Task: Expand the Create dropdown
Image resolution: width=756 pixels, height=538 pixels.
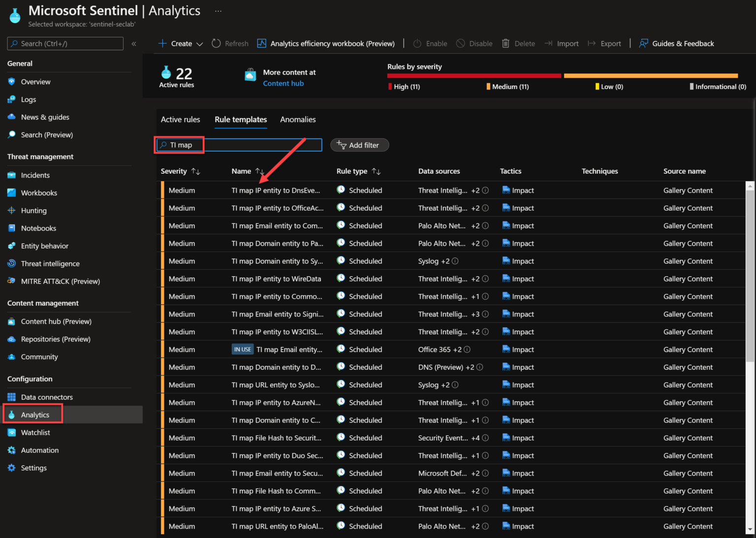Action: [200, 44]
